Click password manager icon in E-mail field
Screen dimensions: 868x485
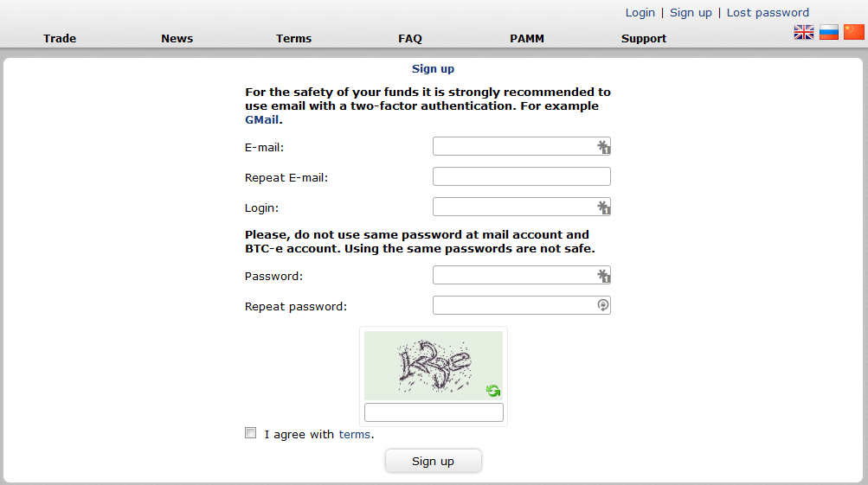click(x=603, y=147)
